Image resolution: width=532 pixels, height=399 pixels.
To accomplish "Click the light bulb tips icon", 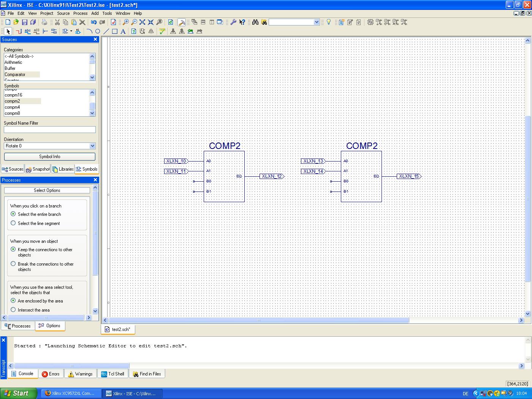I will click(329, 22).
